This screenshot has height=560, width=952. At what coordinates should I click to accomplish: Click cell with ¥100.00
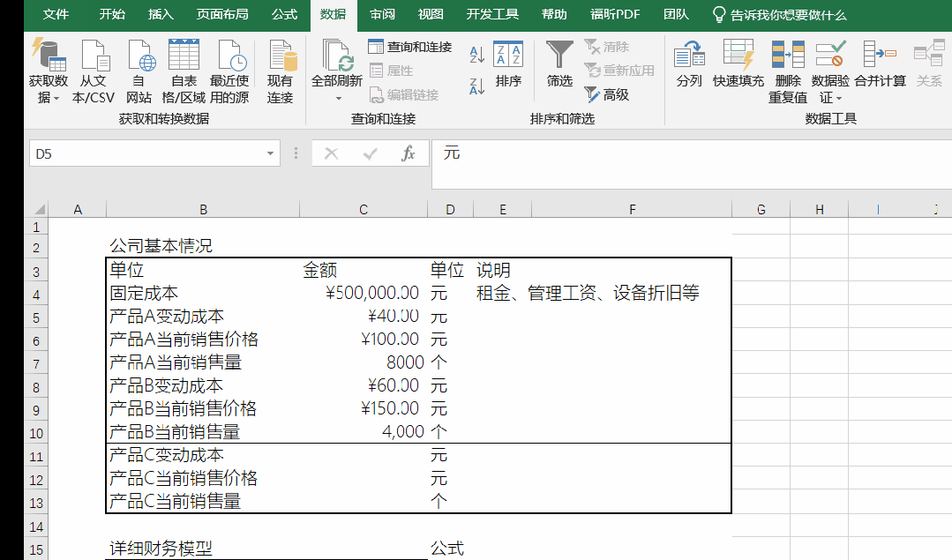pyautogui.click(x=364, y=340)
